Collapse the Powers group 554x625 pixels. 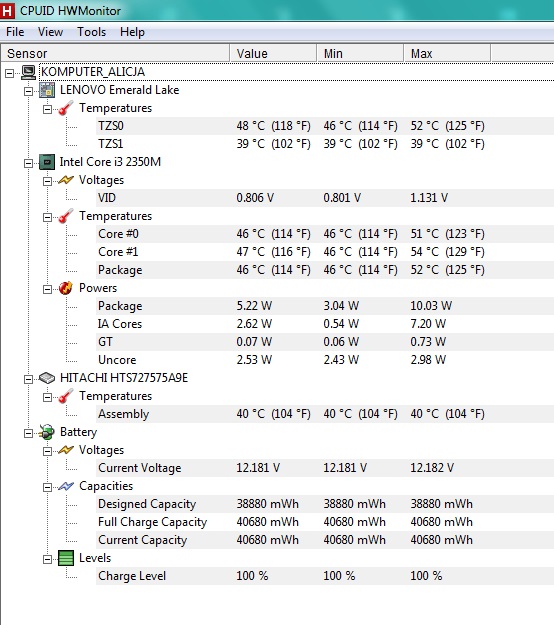(47, 289)
